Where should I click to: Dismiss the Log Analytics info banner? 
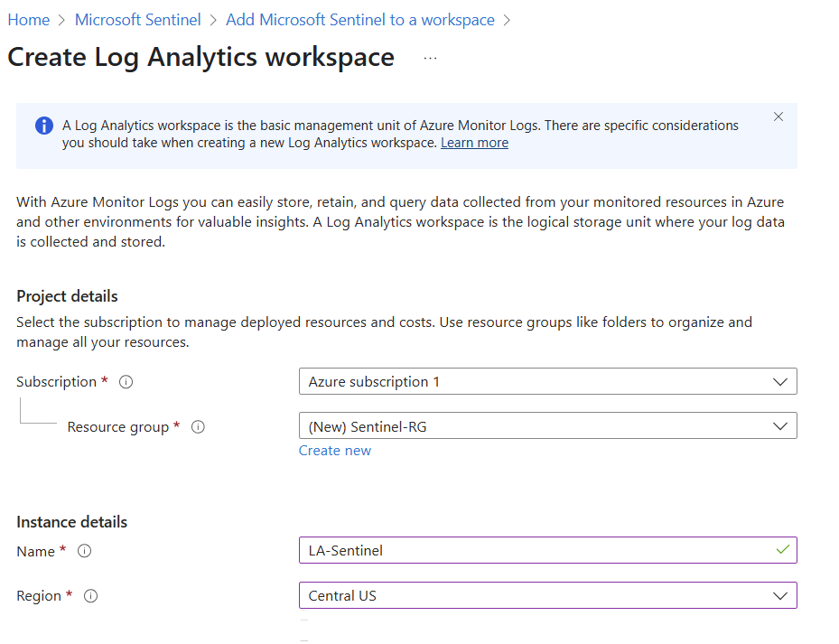coord(778,117)
